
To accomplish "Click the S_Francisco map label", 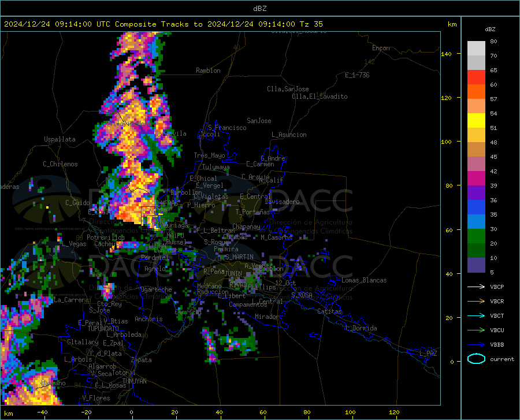I will coord(228,128).
